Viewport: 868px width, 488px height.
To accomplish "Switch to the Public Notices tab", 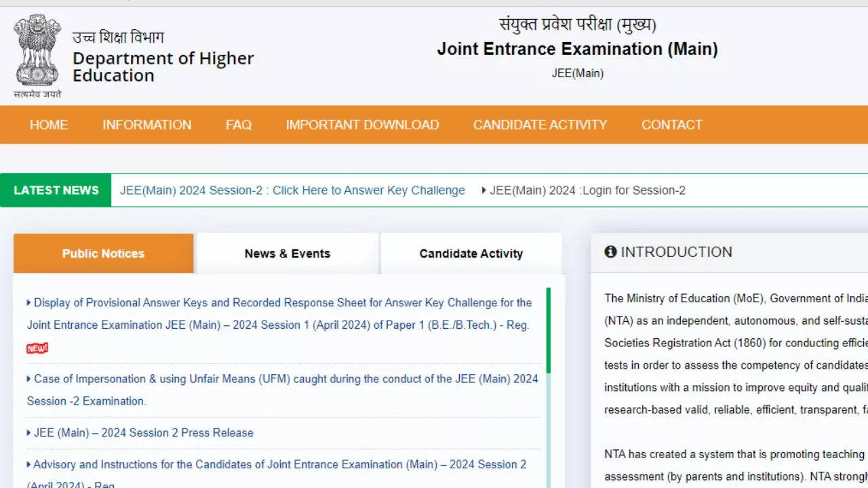I will click(x=103, y=253).
